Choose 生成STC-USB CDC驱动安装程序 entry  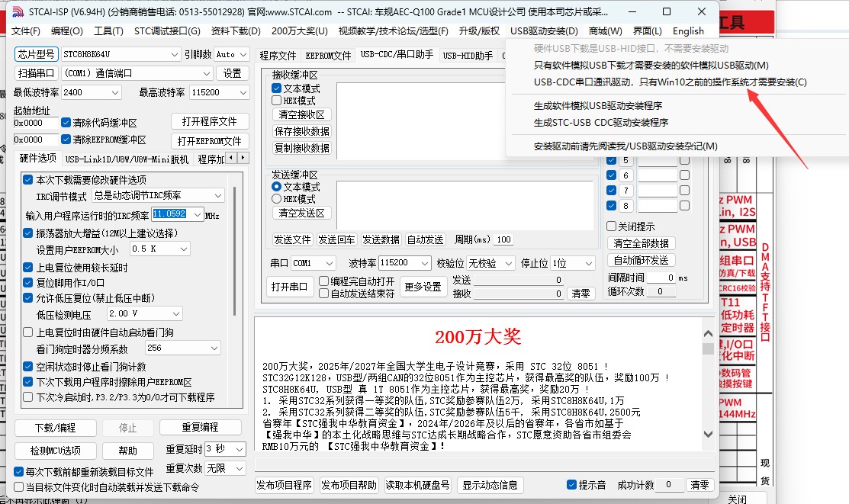pos(601,122)
